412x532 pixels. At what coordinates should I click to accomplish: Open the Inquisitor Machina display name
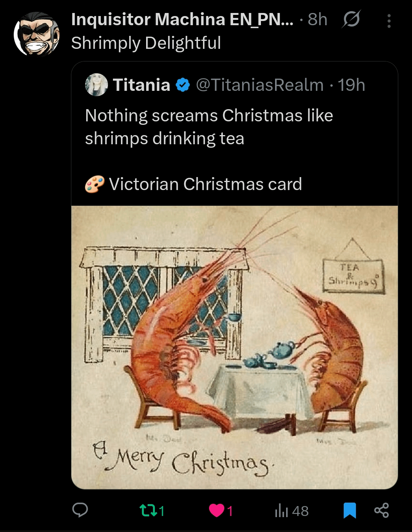(182, 19)
